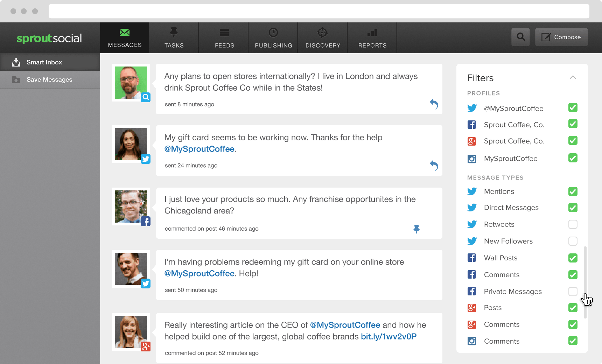Select Save Messages in sidebar
Image resolution: width=602 pixels, height=364 pixels.
coord(50,80)
